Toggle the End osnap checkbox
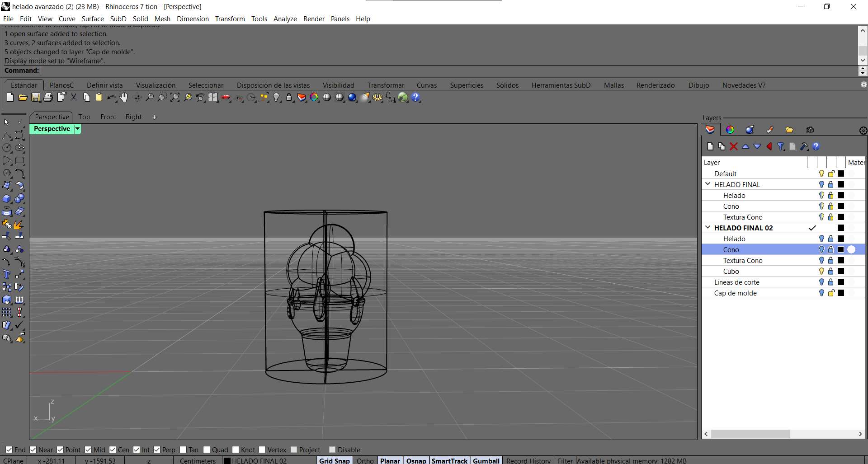The width and height of the screenshot is (868, 464). tap(9, 450)
